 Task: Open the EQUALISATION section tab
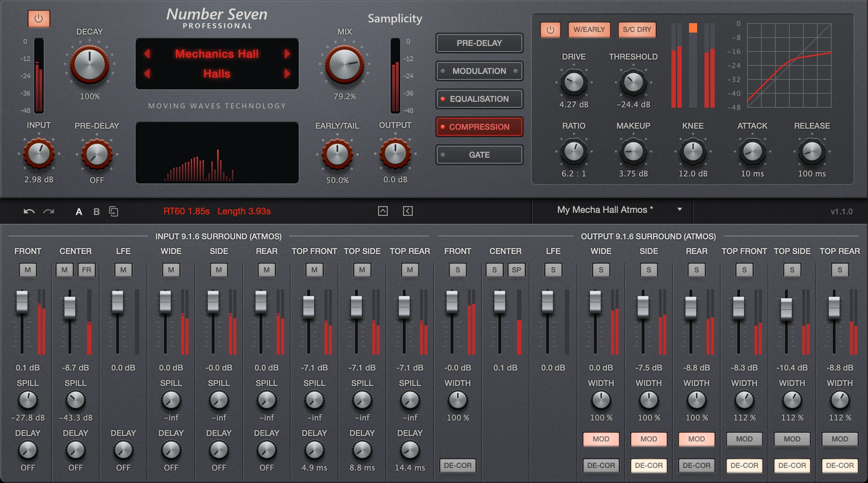479,99
